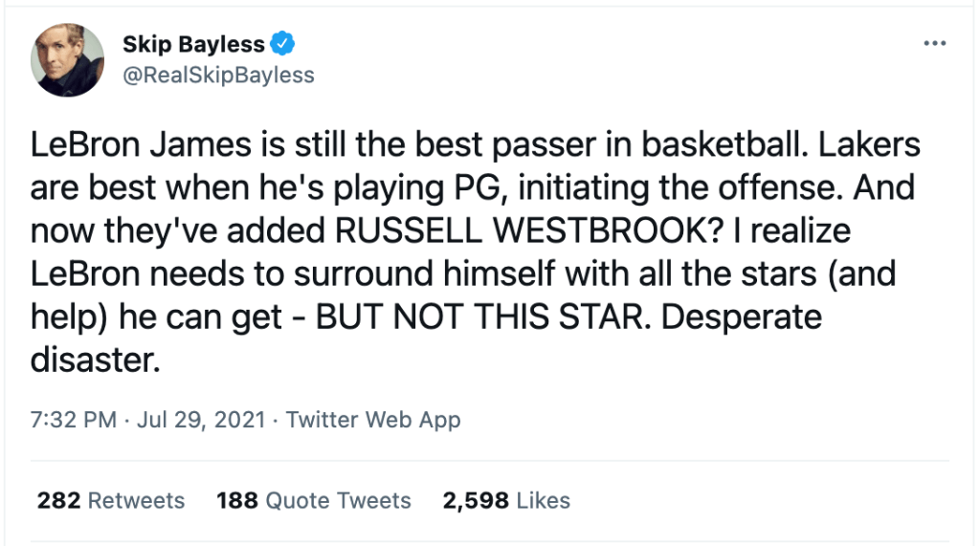Viewport: 980px width, 546px height.
Task: Click the blue verified badge beside Skip Bayless
Action: [x=283, y=44]
